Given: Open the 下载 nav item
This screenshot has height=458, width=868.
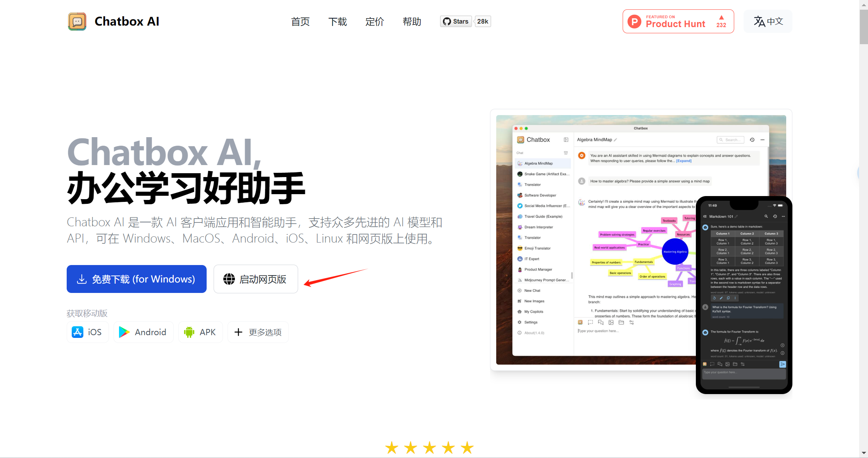Looking at the screenshot, I should click(x=338, y=22).
